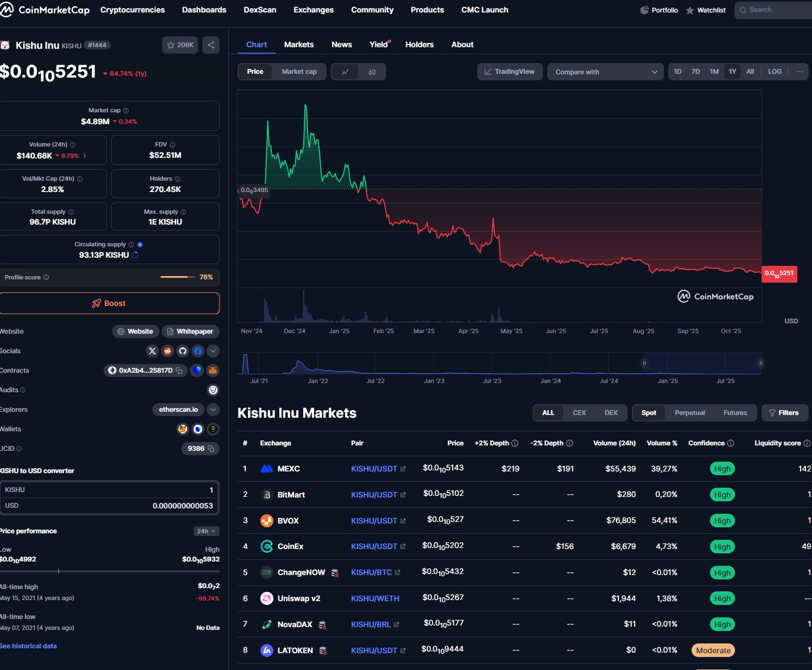The width and height of the screenshot is (812, 670).
Task: Set chart range to 7D
Action: (x=695, y=72)
